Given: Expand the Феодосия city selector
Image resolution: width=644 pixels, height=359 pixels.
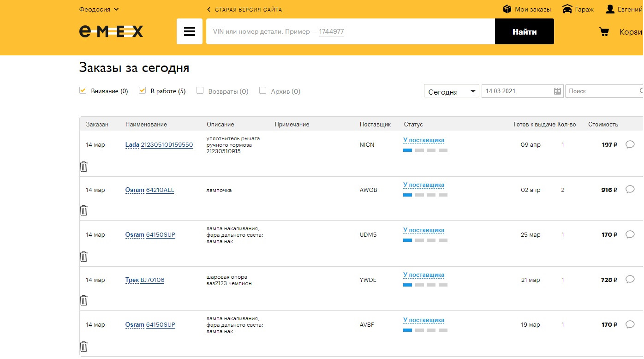Looking at the screenshot, I should [x=99, y=9].
